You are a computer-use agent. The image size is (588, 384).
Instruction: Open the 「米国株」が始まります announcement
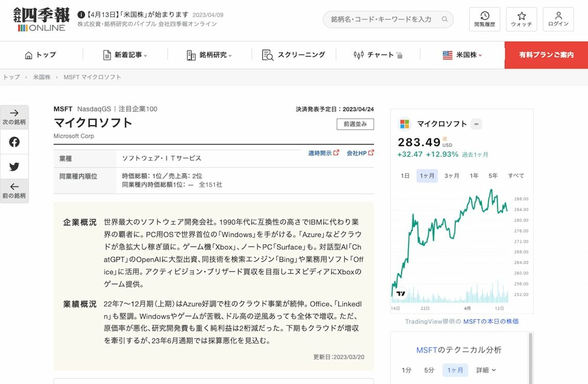pos(137,14)
